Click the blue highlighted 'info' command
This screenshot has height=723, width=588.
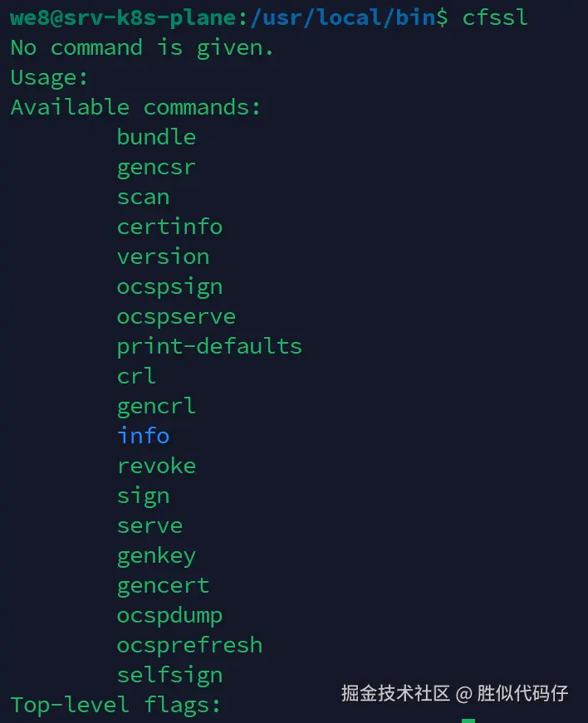(143, 436)
